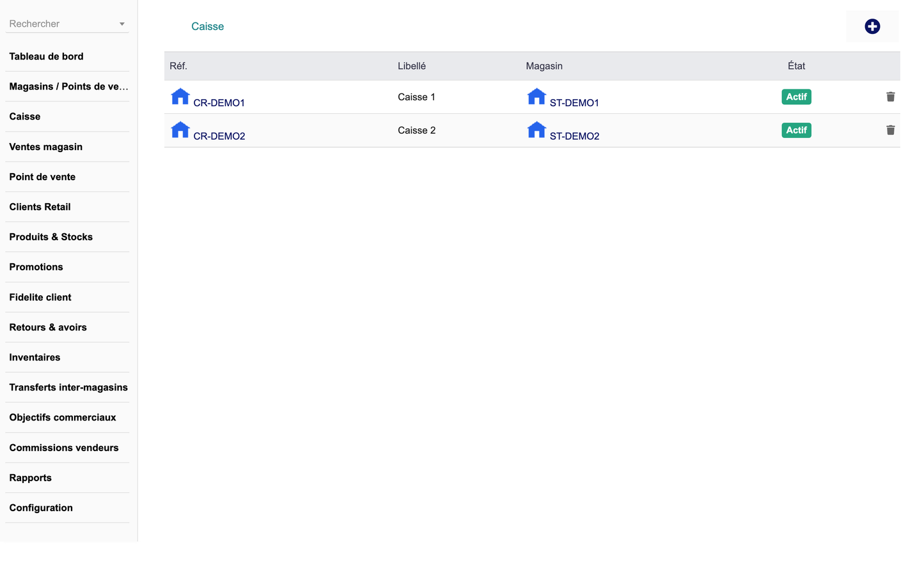This screenshot has height=586, width=924.
Task: Click the add new caisse plus icon
Action: (872, 26)
